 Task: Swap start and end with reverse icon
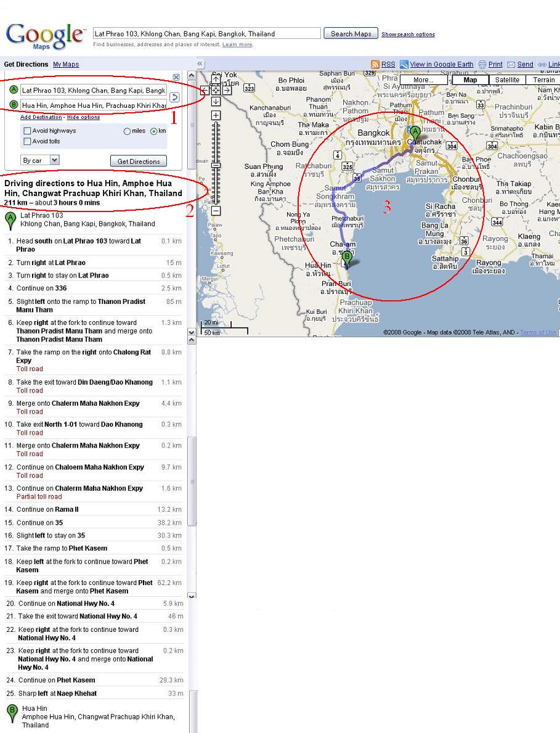point(174,97)
